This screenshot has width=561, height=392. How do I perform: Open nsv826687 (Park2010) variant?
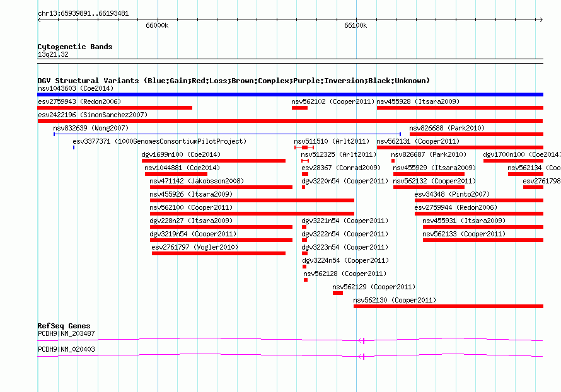point(429,154)
